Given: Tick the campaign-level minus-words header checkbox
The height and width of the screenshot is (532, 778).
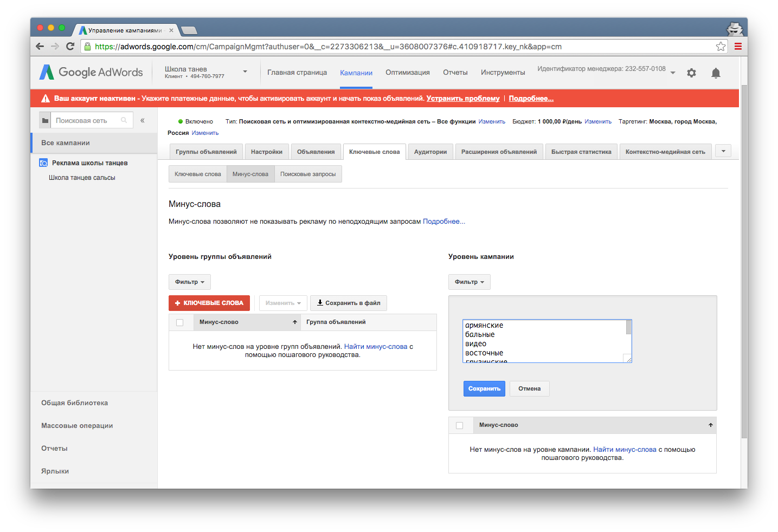Looking at the screenshot, I should coord(460,425).
